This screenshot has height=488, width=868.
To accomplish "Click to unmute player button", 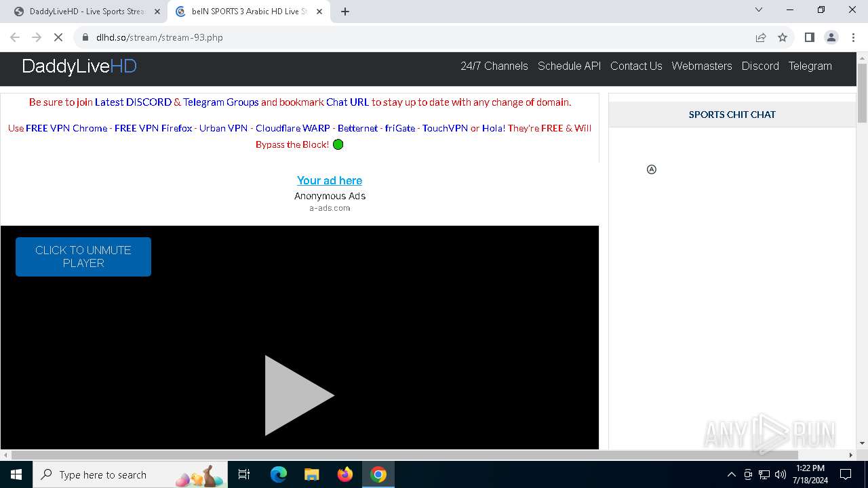I will [83, 257].
